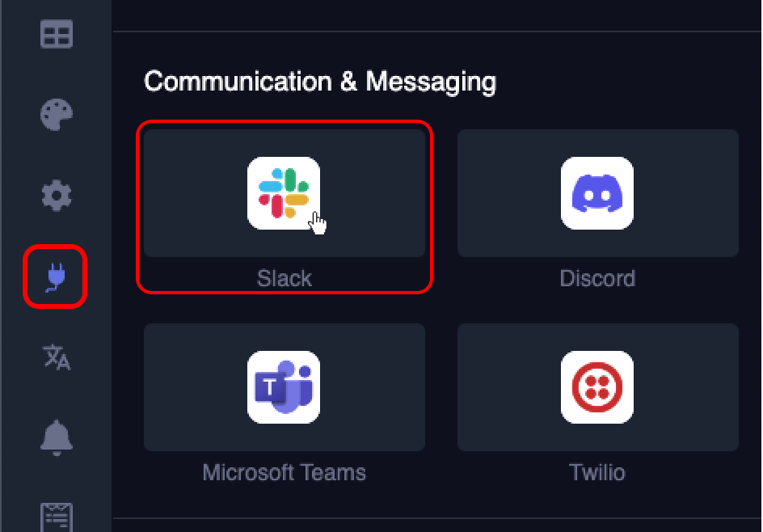Click the Communication & Messaging heading
The width and height of the screenshot is (763, 532).
[x=320, y=82]
